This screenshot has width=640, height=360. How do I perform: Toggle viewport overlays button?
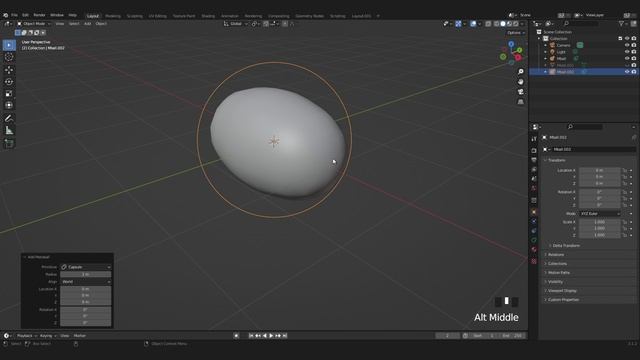[473, 24]
